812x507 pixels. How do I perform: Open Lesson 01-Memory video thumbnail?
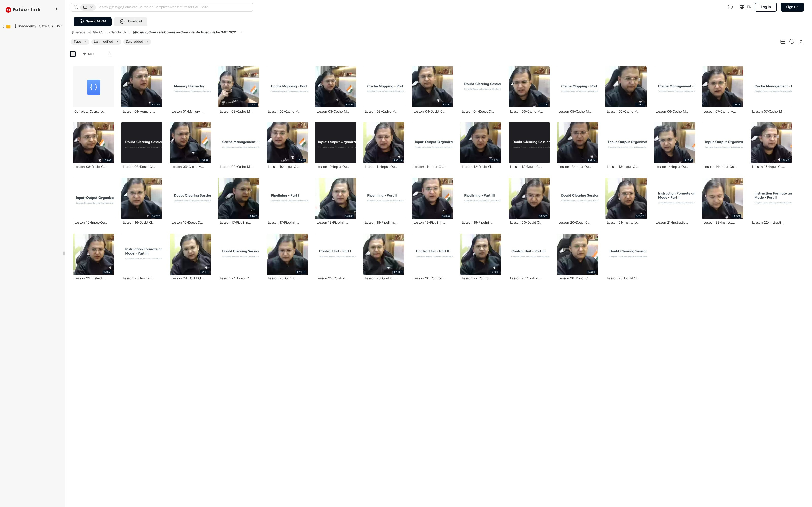pyautogui.click(x=142, y=87)
